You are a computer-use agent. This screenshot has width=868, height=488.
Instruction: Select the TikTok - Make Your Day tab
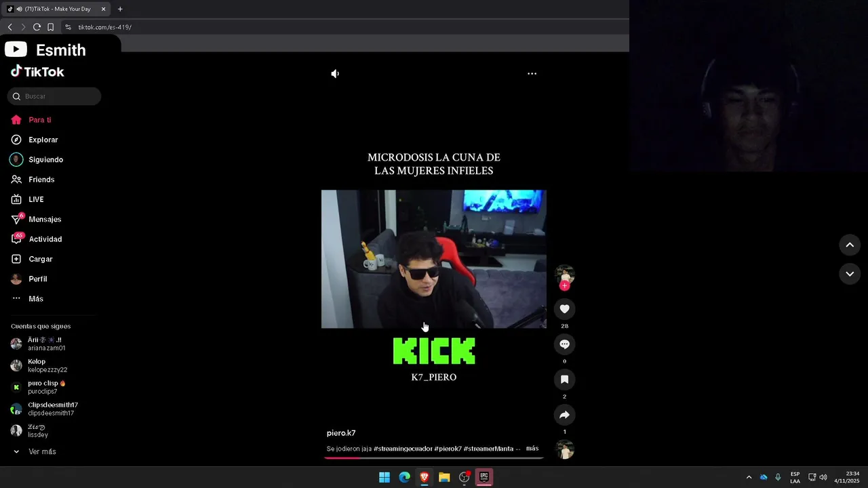point(57,9)
